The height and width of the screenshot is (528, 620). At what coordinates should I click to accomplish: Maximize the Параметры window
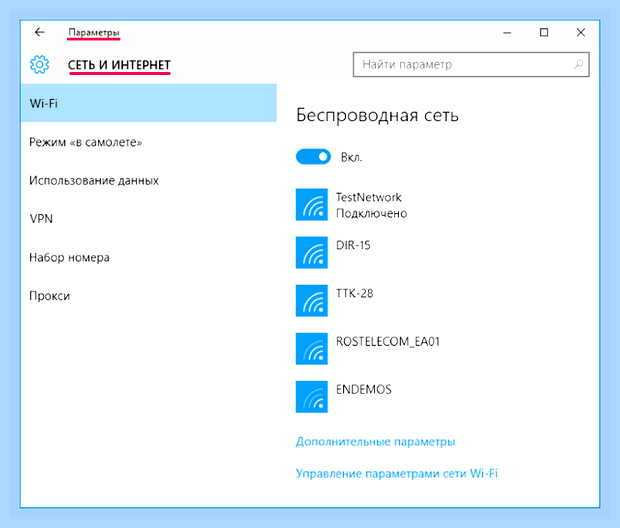544,32
